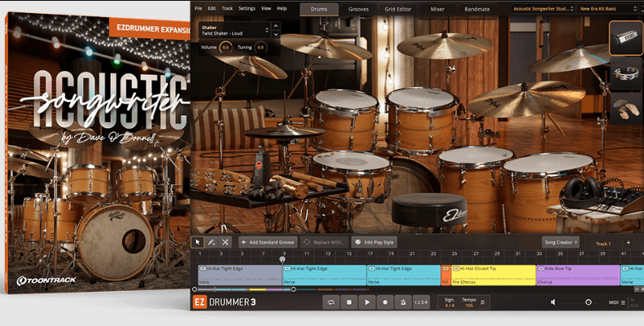Select the hand claps percussion thumbnail

[x=625, y=108]
